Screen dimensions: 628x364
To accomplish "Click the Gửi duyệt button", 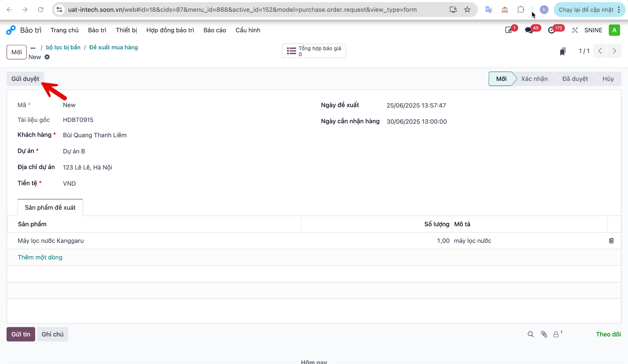I will (25, 79).
